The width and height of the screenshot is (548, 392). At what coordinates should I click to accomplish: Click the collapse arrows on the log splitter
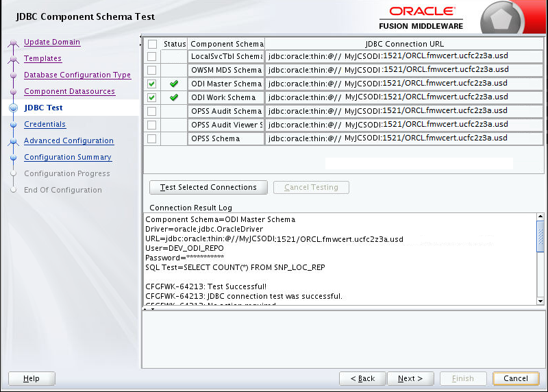click(149, 309)
